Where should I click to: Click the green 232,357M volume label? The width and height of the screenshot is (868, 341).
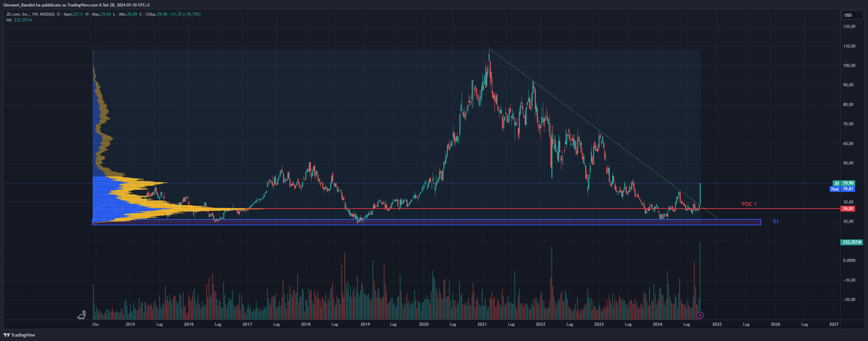click(852, 242)
